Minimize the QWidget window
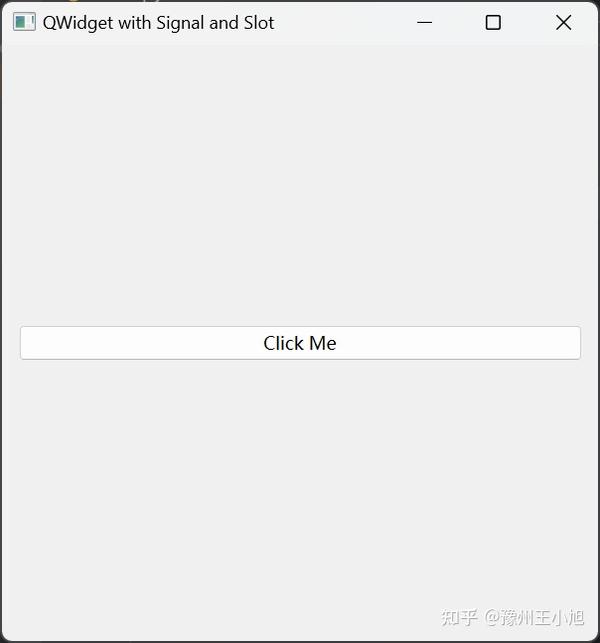Viewport: 600px width, 643px height. [x=424, y=23]
